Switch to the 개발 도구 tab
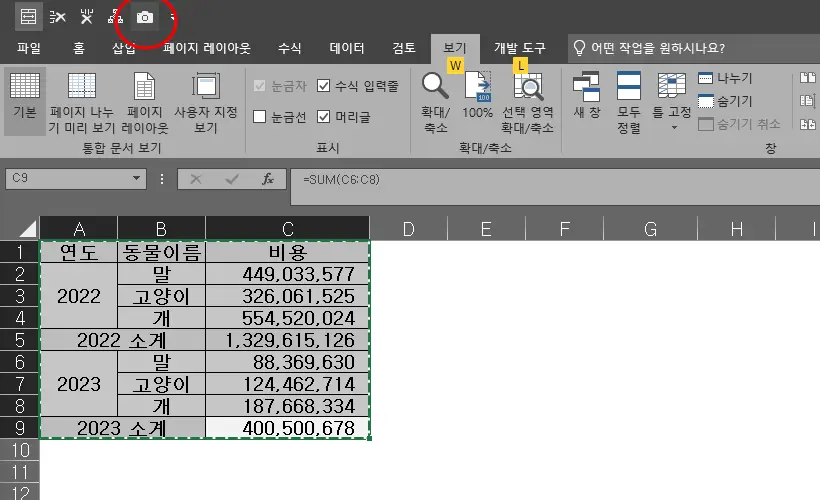 (519, 48)
